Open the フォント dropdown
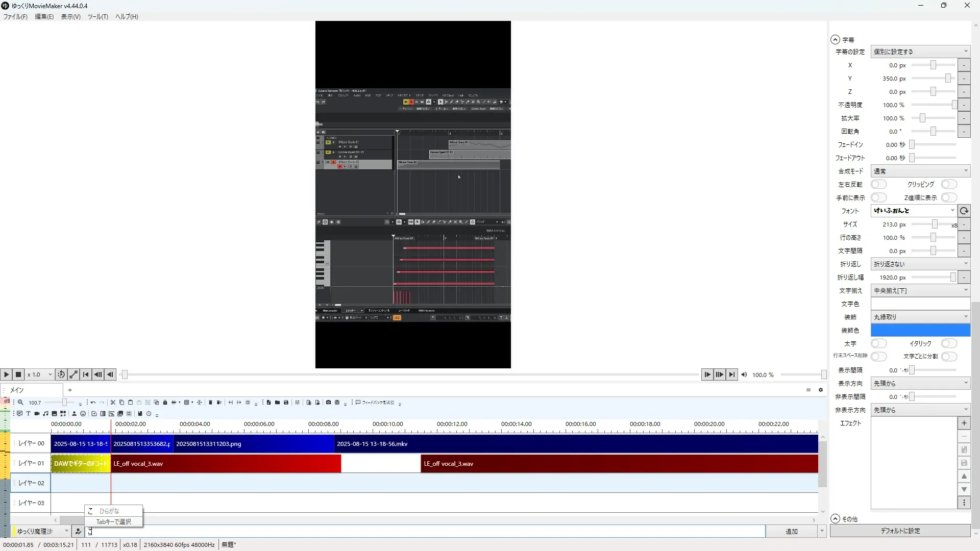The image size is (980, 551). [x=914, y=211]
